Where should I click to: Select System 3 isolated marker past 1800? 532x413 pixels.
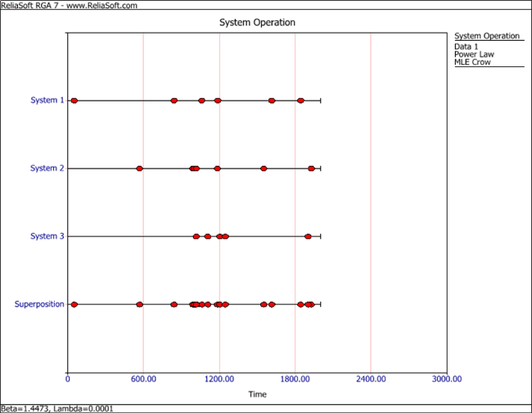click(308, 236)
